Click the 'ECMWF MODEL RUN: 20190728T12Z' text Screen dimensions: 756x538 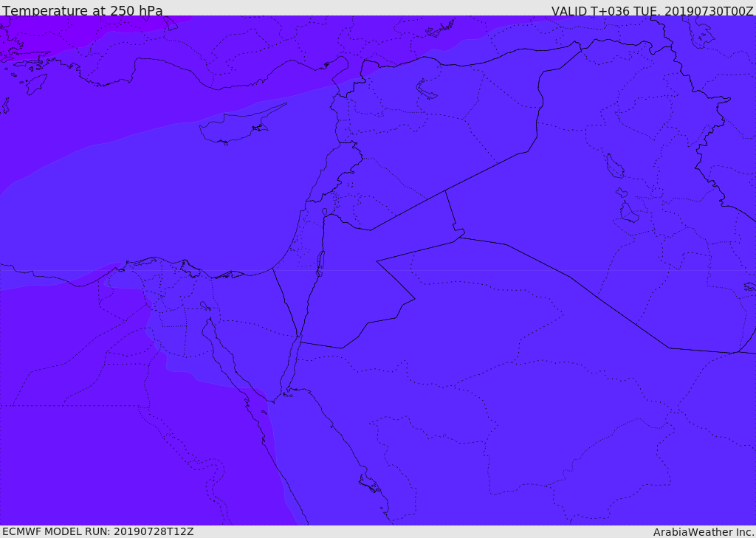pyautogui.click(x=98, y=531)
